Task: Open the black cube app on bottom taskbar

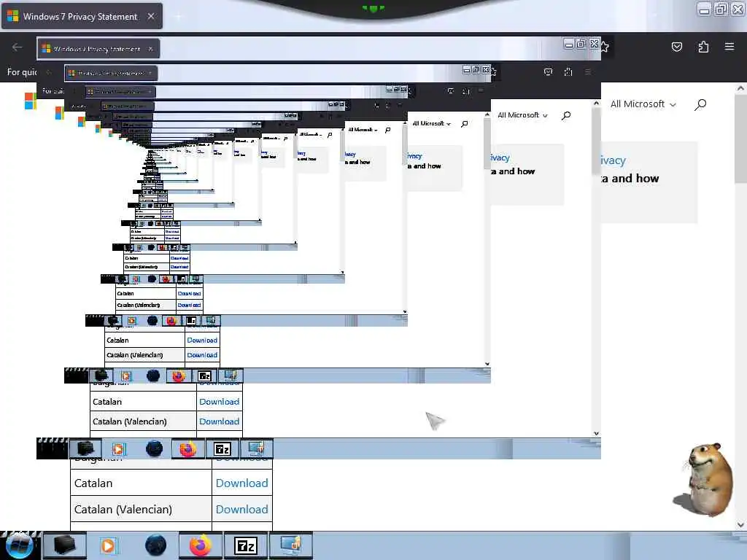Action: 65,545
